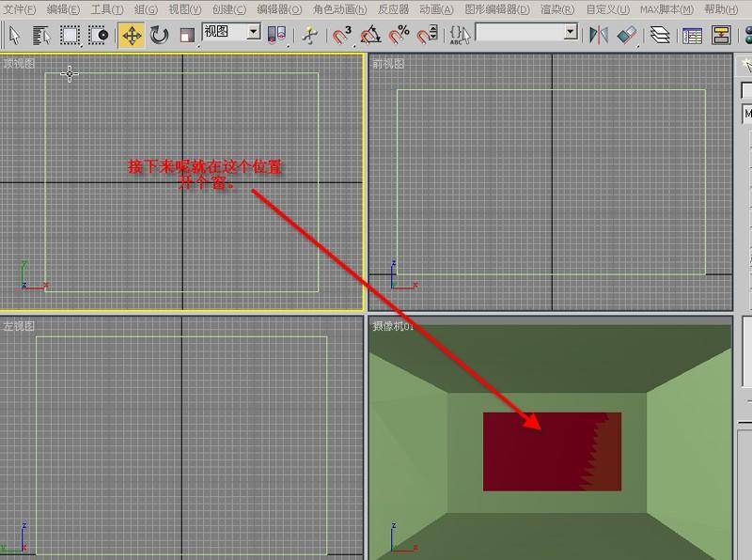This screenshot has height=560, width=752.
Task: Open the Select by Name tool
Action: (x=41, y=36)
